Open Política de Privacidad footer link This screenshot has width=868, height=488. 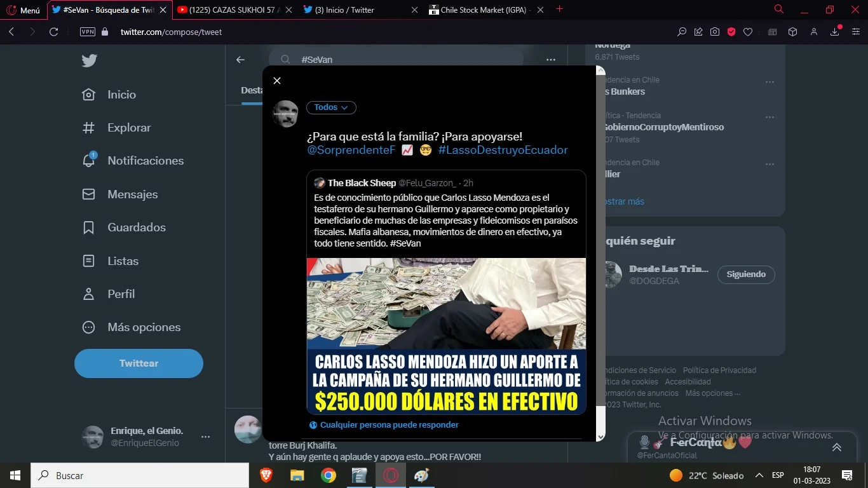pos(719,370)
